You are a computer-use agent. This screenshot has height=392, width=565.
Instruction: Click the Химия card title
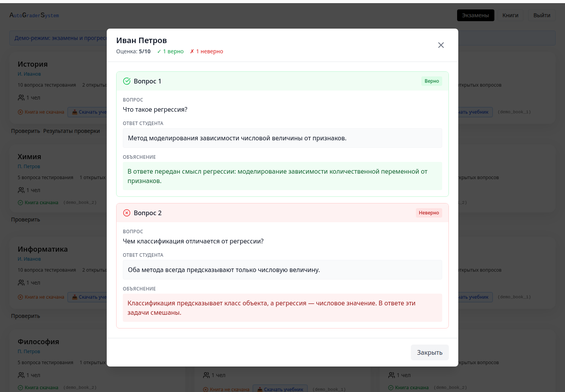(x=29, y=157)
